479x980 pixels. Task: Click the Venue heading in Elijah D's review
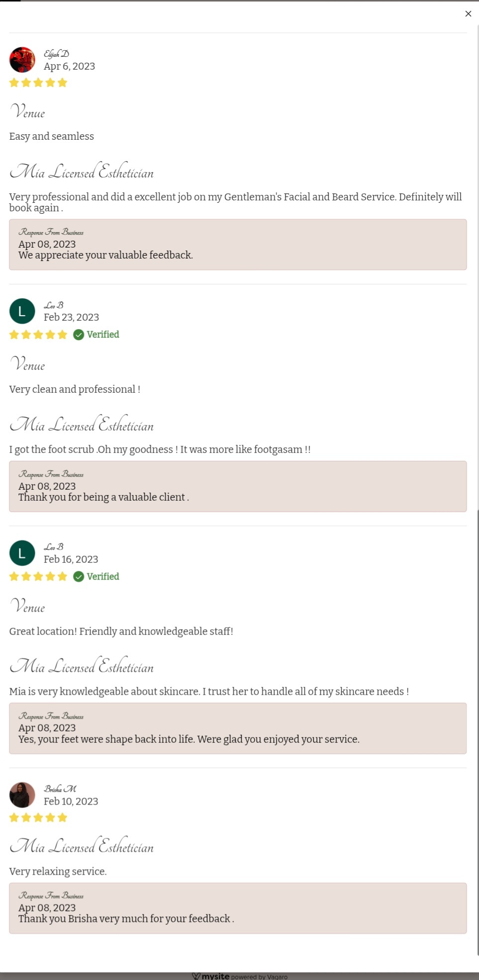27,111
